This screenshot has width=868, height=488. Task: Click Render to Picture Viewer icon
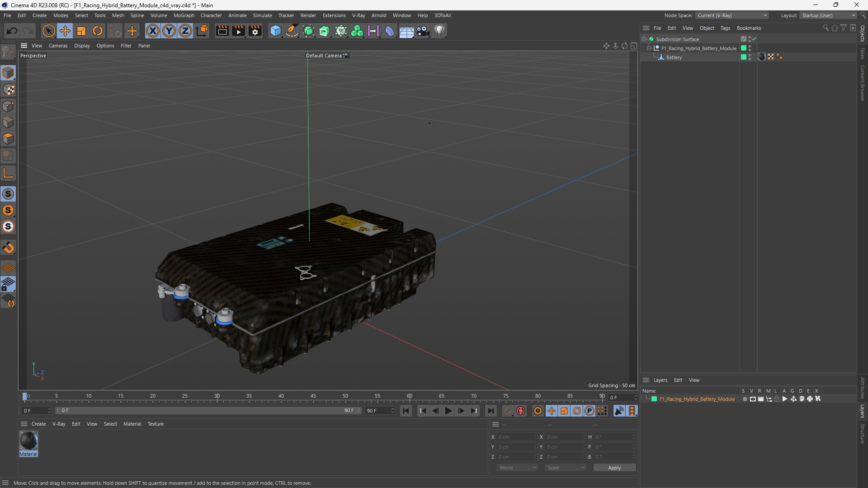(238, 31)
